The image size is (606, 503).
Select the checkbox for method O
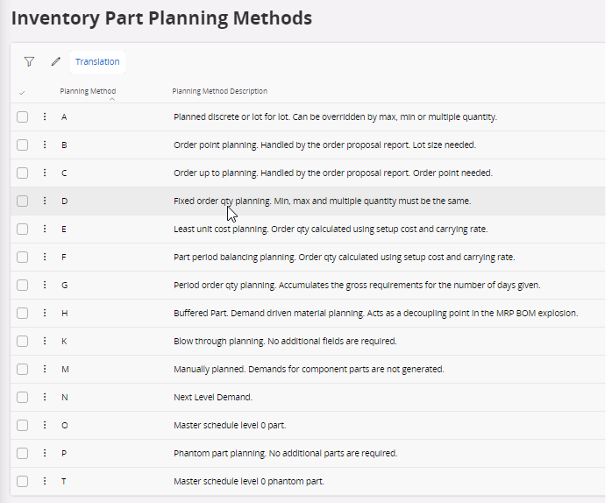[23, 425]
